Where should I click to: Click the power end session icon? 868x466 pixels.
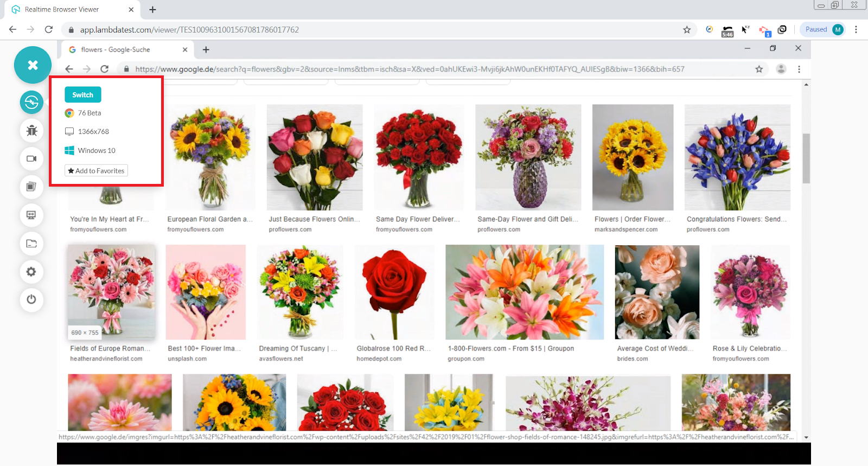tap(31, 299)
